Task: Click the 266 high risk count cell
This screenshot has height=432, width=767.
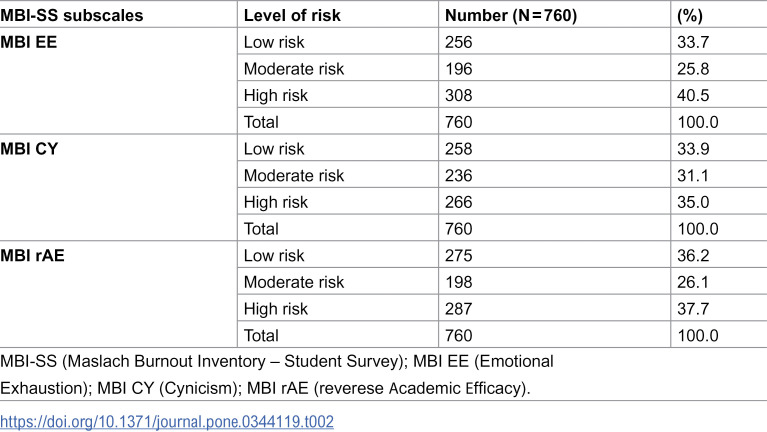Action: click(x=458, y=202)
